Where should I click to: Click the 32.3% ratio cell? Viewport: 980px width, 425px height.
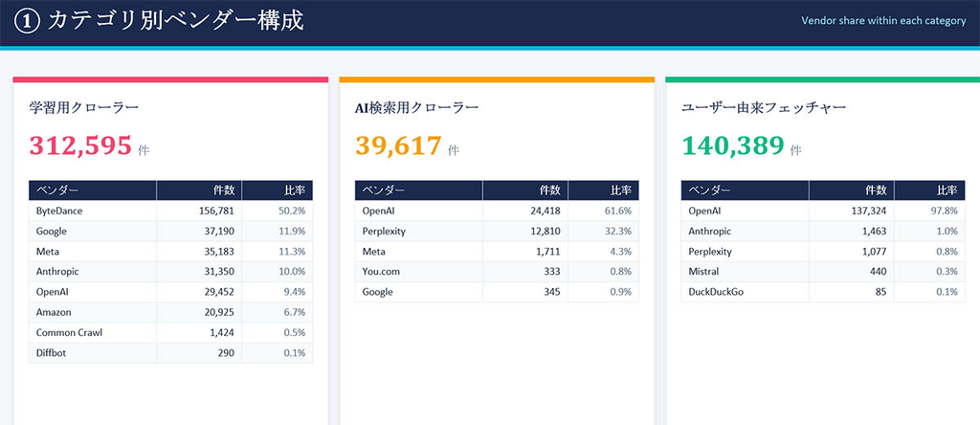coord(604,232)
